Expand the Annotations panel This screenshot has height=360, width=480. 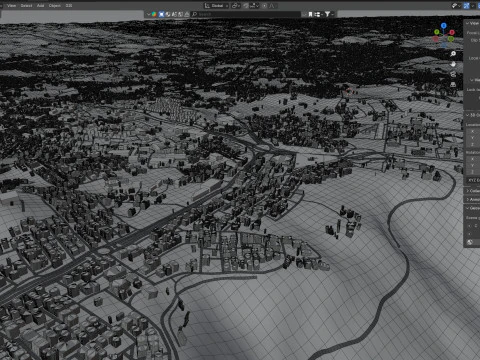point(473,199)
